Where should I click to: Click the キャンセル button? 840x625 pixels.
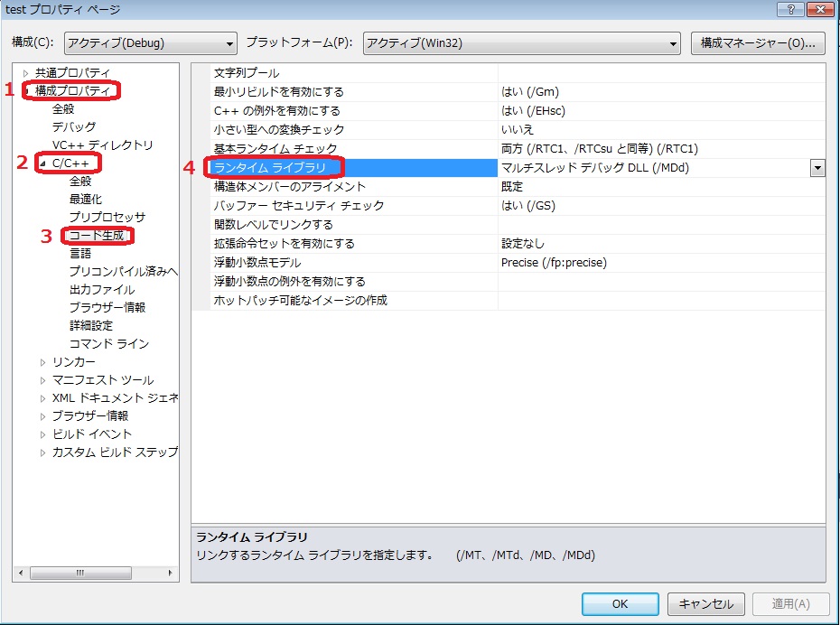coord(706,604)
